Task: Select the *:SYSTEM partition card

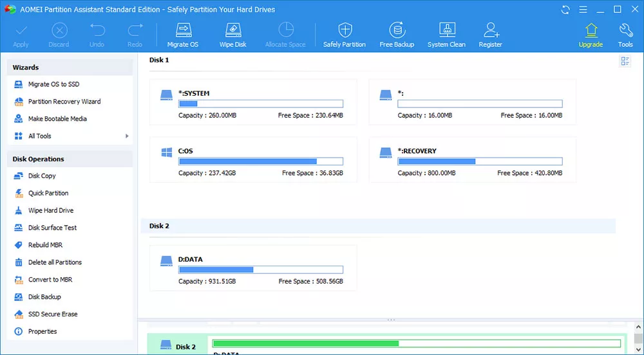Action: pos(253,102)
